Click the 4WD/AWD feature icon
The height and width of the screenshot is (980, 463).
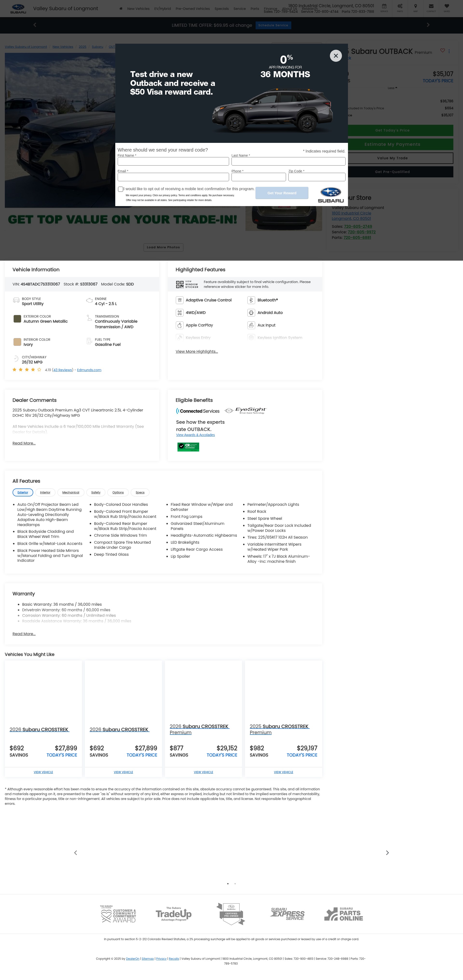coord(179,313)
